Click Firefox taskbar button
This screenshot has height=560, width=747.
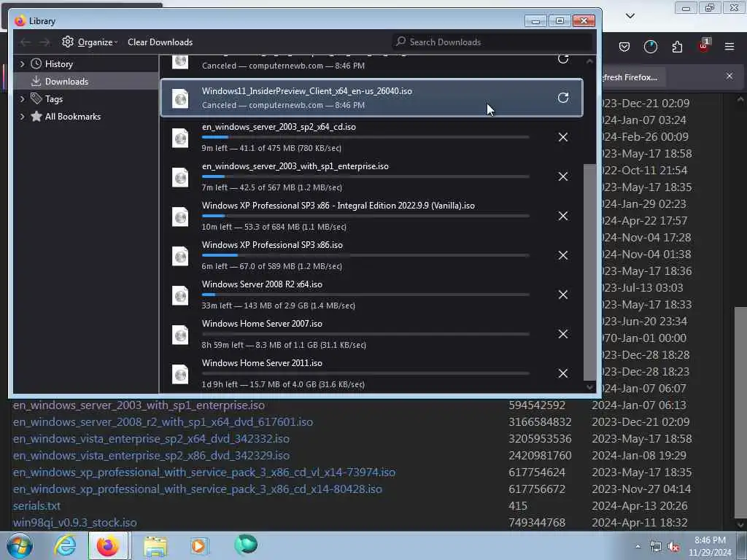pyautogui.click(x=108, y=545)
